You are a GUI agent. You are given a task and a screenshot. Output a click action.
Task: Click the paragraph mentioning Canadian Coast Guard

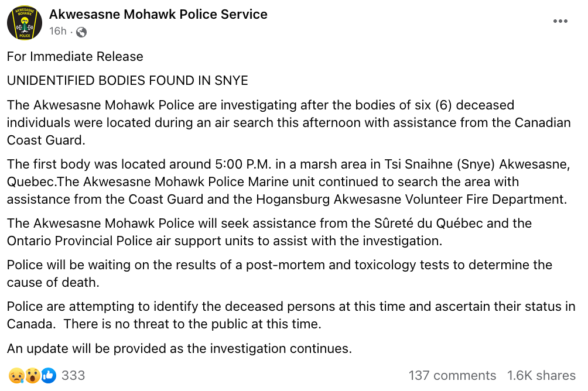(x=289, y=122)
